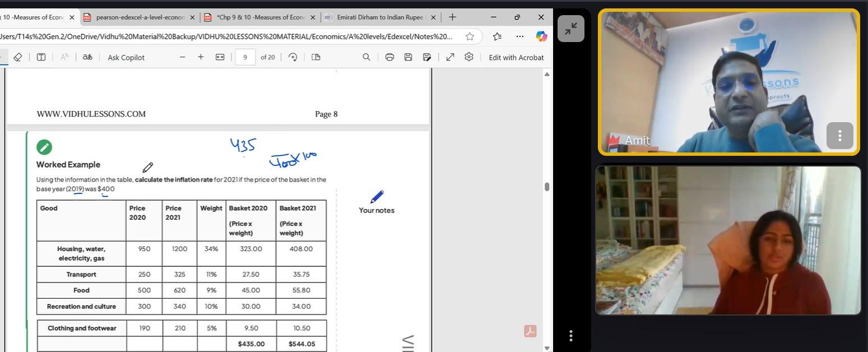Toggle Page view layout button
868x352 pixels.
[x=316, y=57]
